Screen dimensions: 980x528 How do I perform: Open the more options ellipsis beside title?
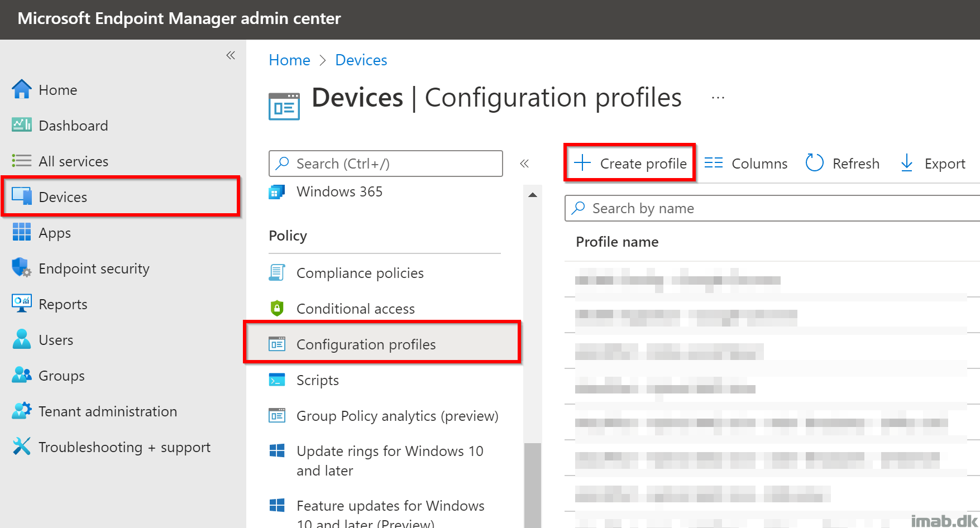click(718, 98)
